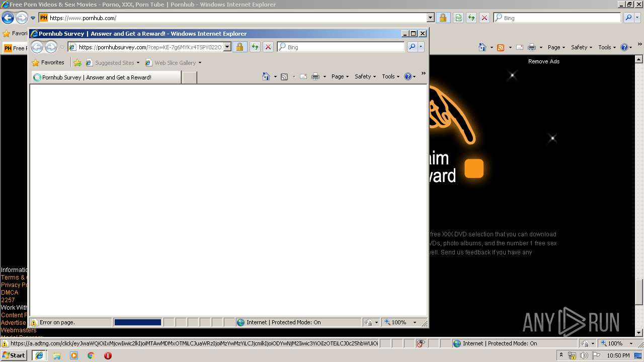Click the RSS feeds icon in Survey window
Viewport: 644px width, 362px height.
(x=284, y=76)
